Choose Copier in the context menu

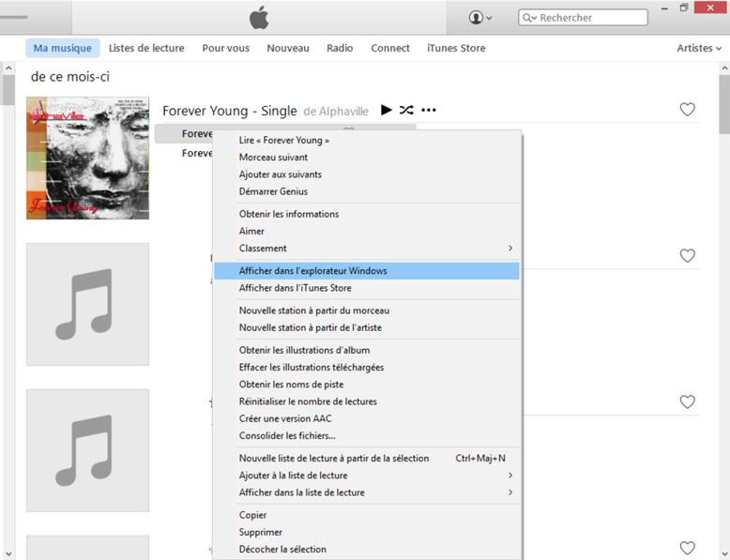[x=366, y=515]
